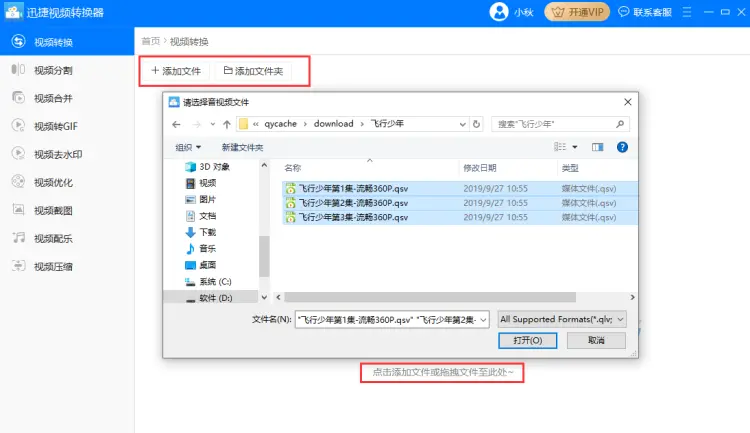Expand the 文件名 history dropdown
Viewport: 750px width, 433px height.
coord(483,320)
